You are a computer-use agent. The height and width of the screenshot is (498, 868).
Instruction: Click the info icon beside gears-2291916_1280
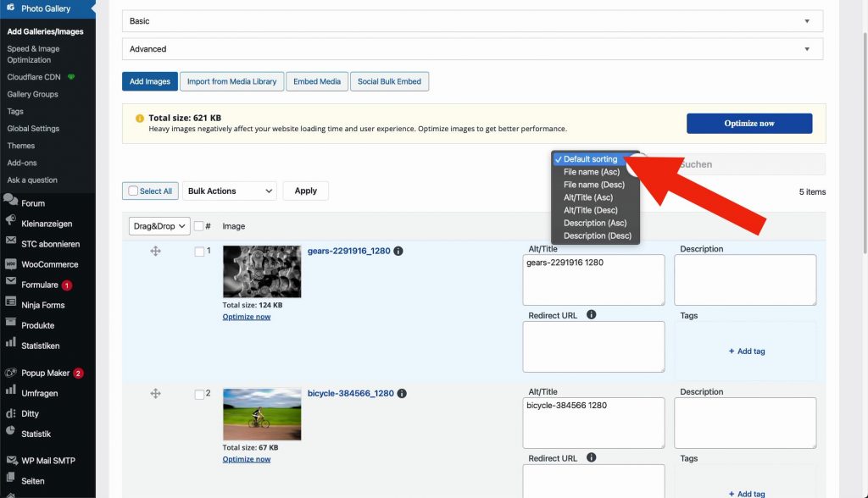(x=398, y=252)
